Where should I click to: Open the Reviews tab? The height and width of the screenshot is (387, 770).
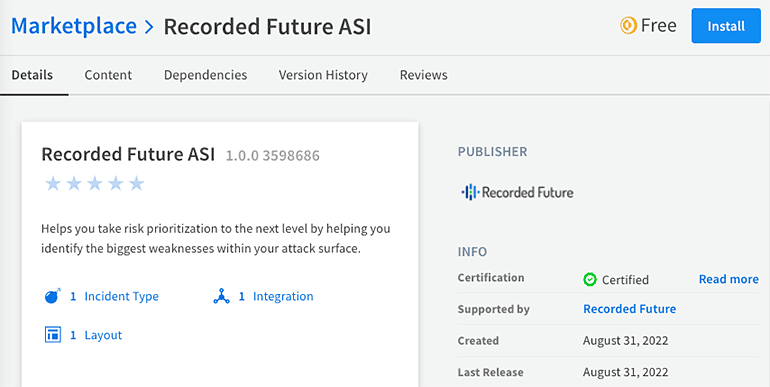coord(423,75)
